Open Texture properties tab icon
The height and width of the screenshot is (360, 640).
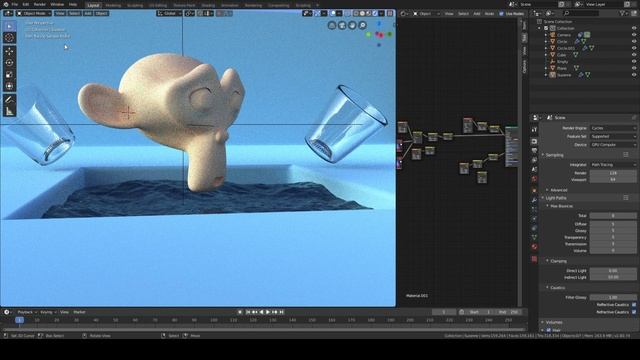pyautogui.click(x=534, y=259)
